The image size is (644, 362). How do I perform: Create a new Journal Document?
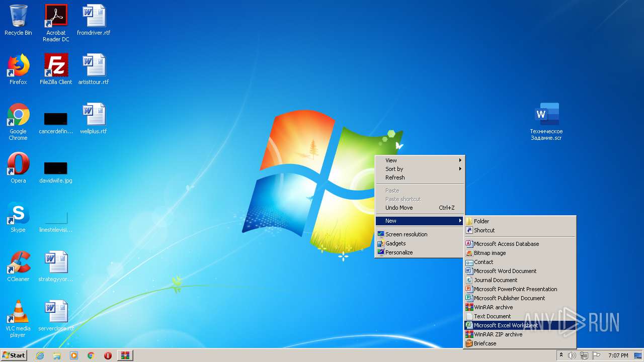520,280
